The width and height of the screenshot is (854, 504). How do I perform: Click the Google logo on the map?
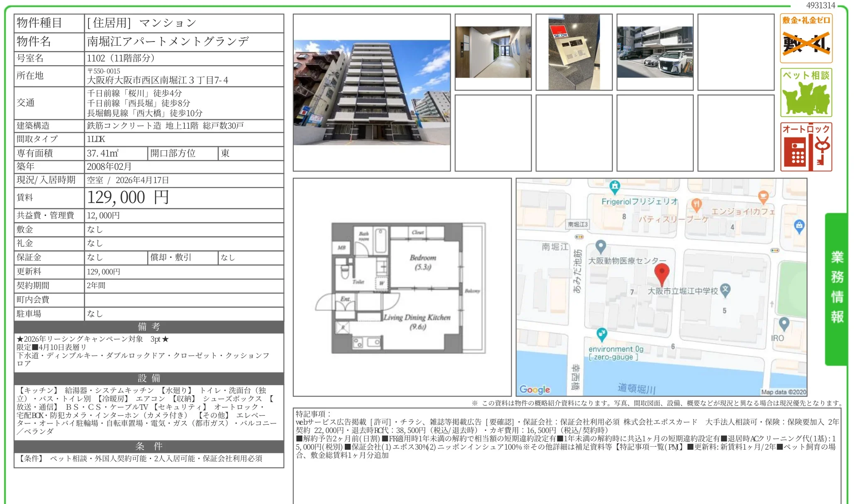[x=535, y=389]
